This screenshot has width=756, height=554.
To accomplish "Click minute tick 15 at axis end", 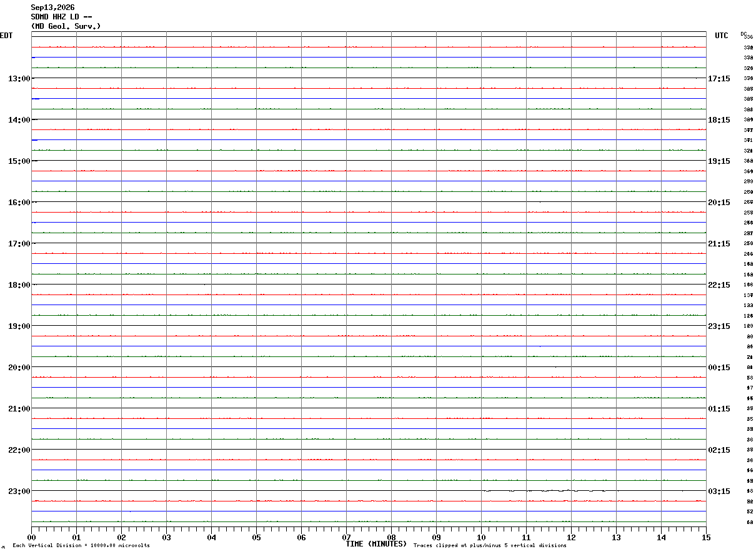I will pos(706,537).
